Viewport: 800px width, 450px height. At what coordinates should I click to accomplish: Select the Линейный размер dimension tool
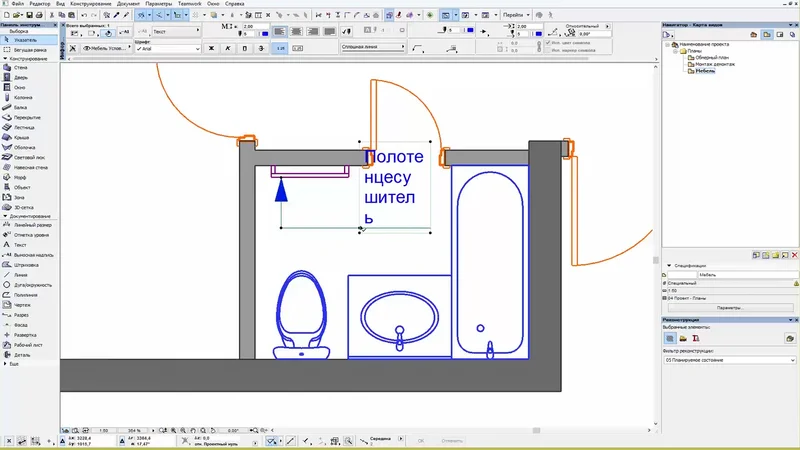click(x=32, y=225)
